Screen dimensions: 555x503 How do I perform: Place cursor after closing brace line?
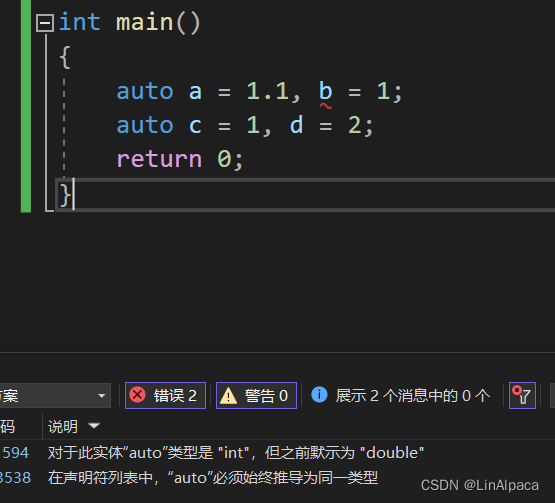click(x=74, y=195)
